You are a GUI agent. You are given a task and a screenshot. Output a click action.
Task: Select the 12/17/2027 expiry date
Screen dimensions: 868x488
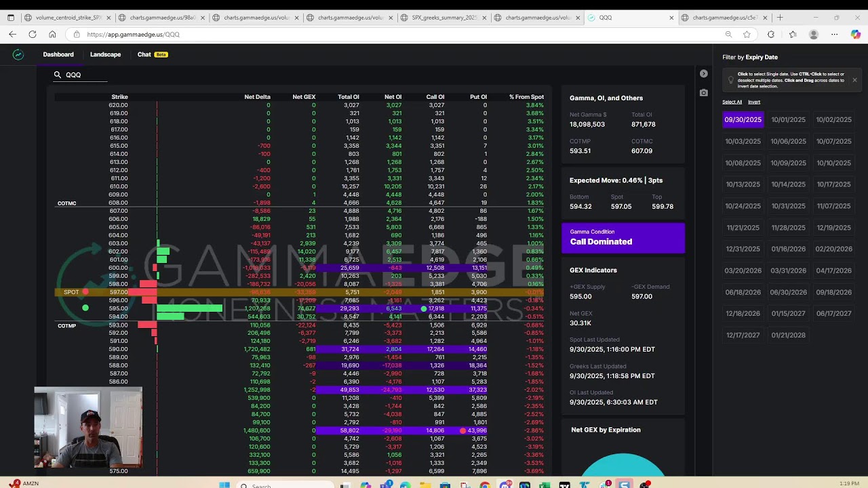(x=743, y=335)
